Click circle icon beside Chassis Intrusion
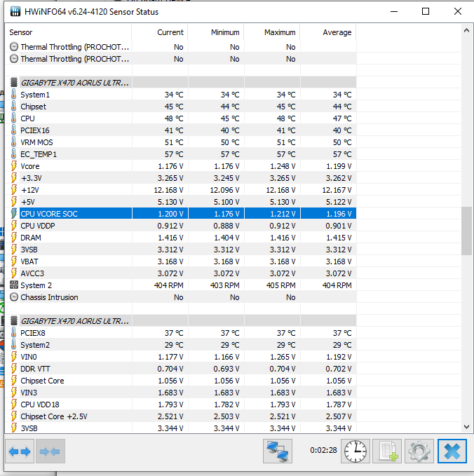The image size is (474, 476). [14, 297]
